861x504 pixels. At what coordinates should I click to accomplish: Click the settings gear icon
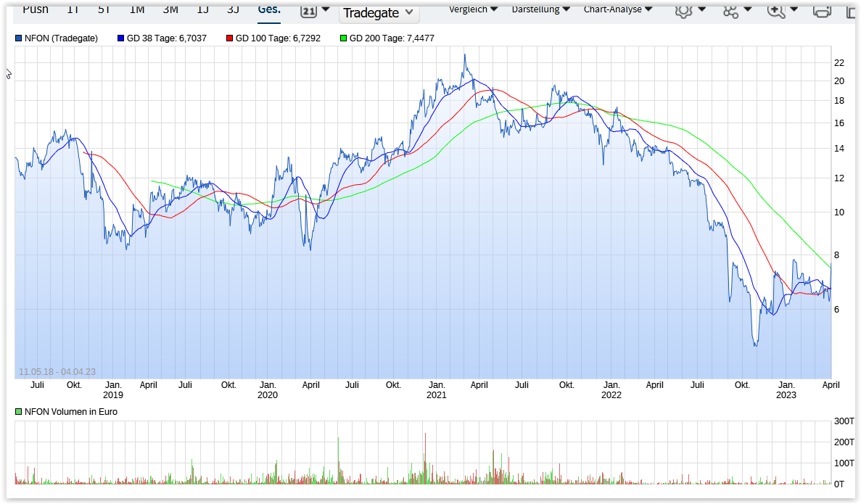click(x=683, y=10)
